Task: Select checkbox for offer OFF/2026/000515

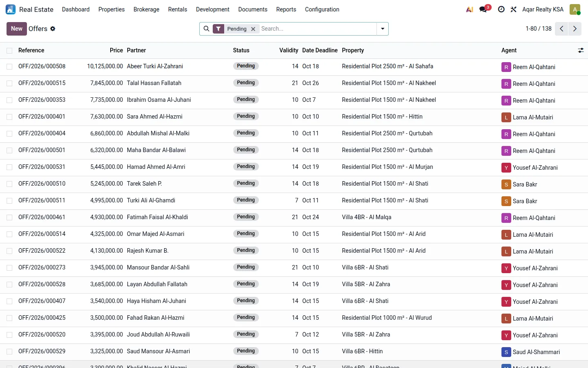Action: [9, 83]
